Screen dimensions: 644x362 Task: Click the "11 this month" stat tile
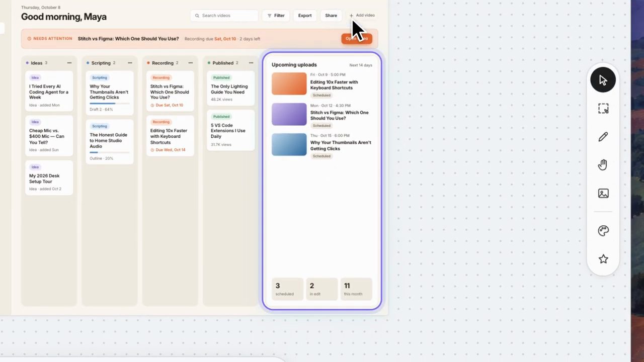pos(356,289)
